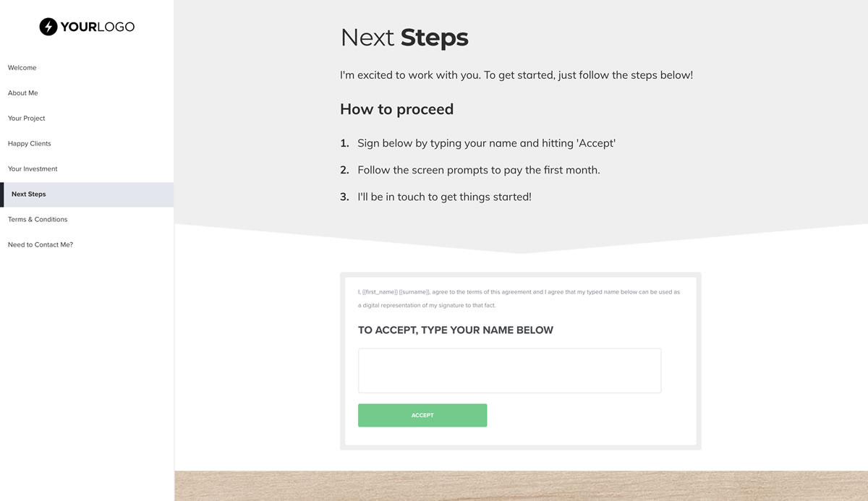This screenshot has width=868, height=501.
Task: Select the Next Steps sidebar item
Action: click(87, 194)
